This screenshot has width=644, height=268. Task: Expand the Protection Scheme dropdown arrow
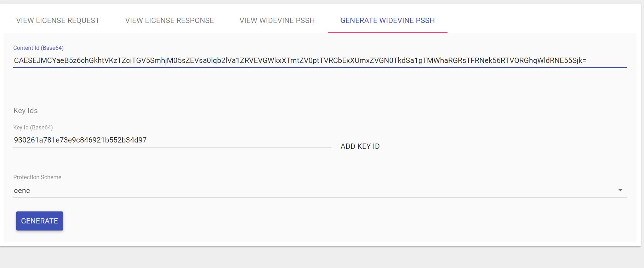click(x=620, y=190)
